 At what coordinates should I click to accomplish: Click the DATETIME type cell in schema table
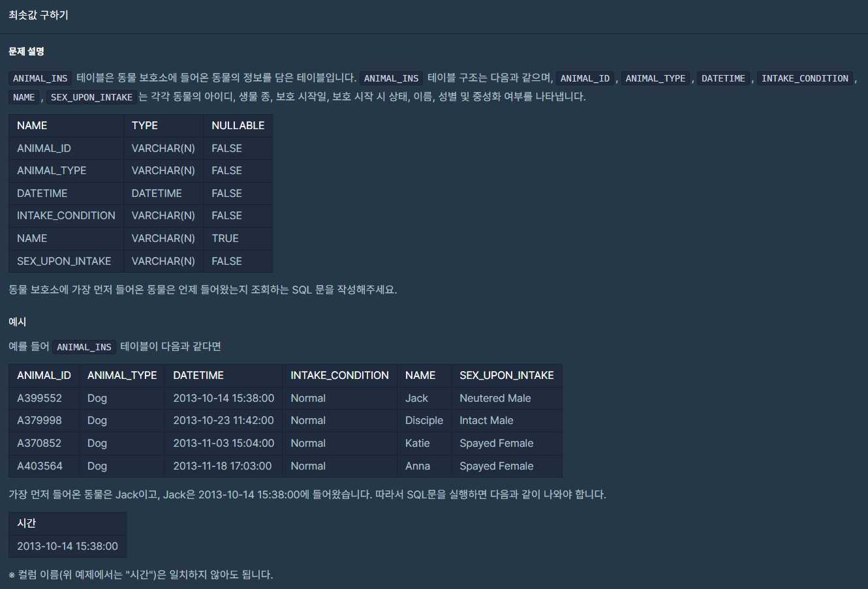[x=157, y=193]
